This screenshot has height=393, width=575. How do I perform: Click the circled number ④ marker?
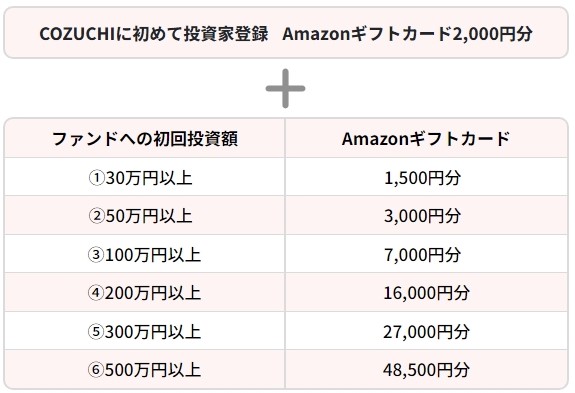(x=95, y=293)
